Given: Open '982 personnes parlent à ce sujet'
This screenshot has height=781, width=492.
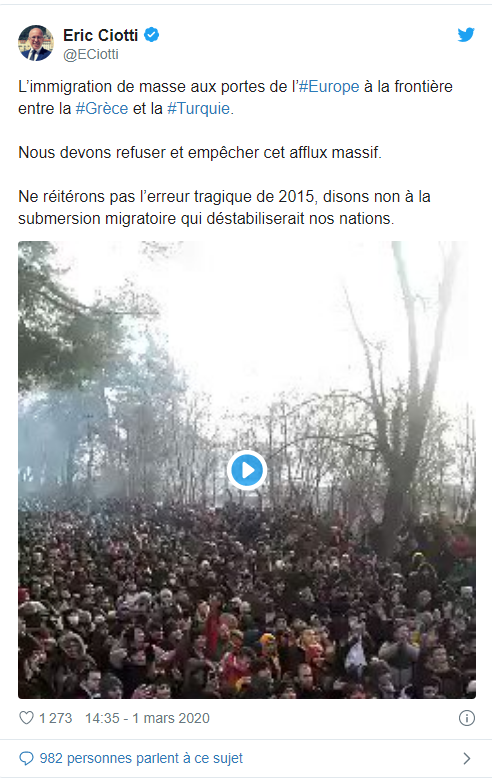Looking at the screenshot, I should tap(141, 759).
